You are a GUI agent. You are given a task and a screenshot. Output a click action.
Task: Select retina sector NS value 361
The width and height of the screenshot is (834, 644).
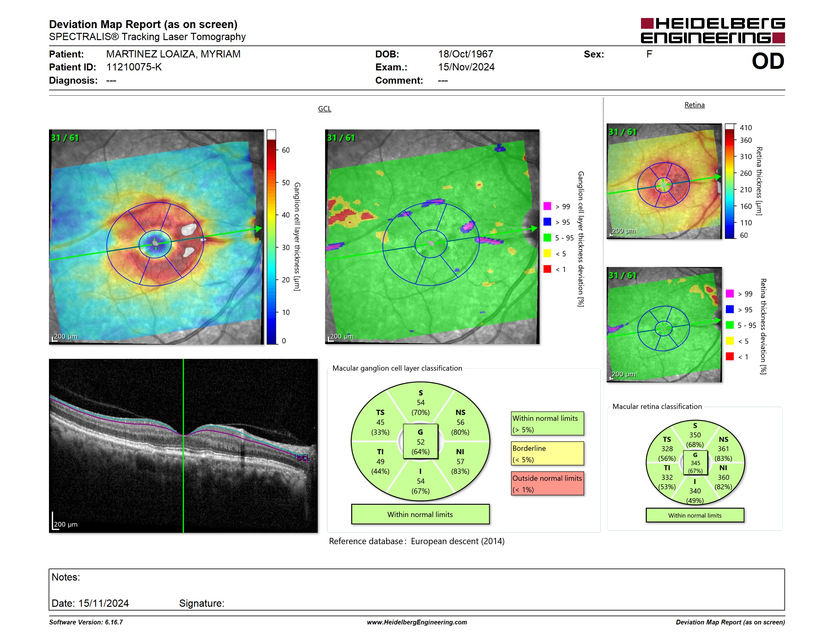click(723, 449)
